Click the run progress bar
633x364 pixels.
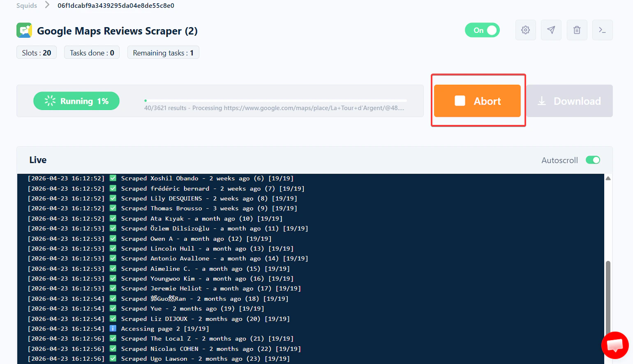pyautogui.click(x=275, y=100)
